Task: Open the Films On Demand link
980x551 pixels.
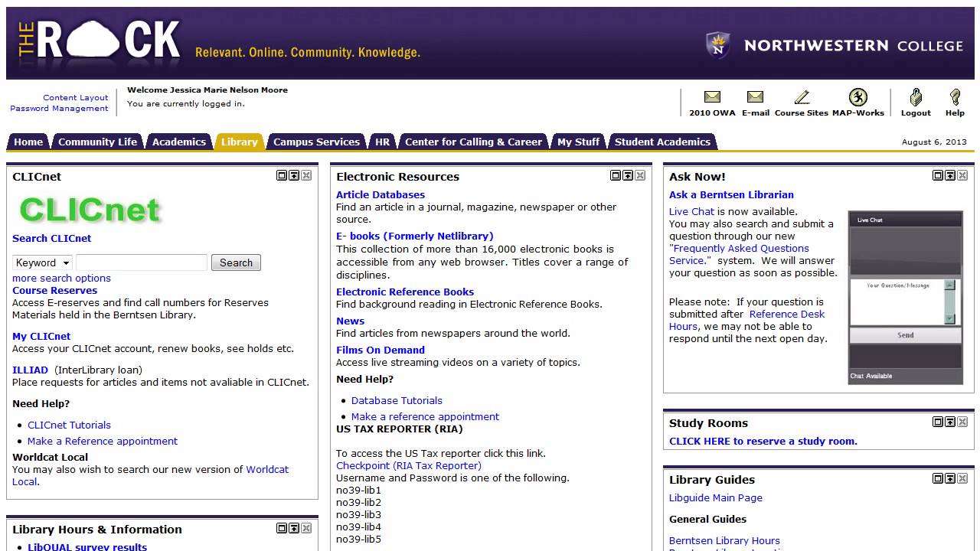Action: point(381,350)
